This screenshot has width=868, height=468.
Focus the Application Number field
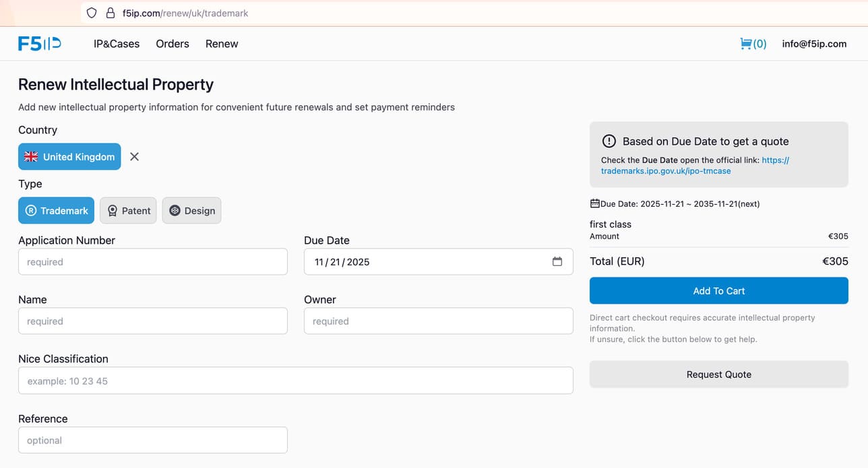pos(153,262)
